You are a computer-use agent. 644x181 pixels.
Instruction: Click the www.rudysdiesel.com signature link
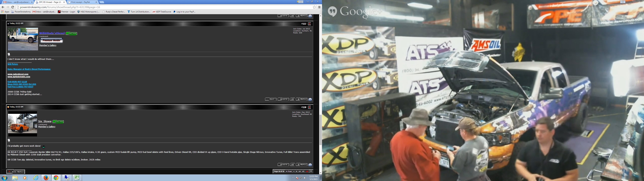coord(18,74)
